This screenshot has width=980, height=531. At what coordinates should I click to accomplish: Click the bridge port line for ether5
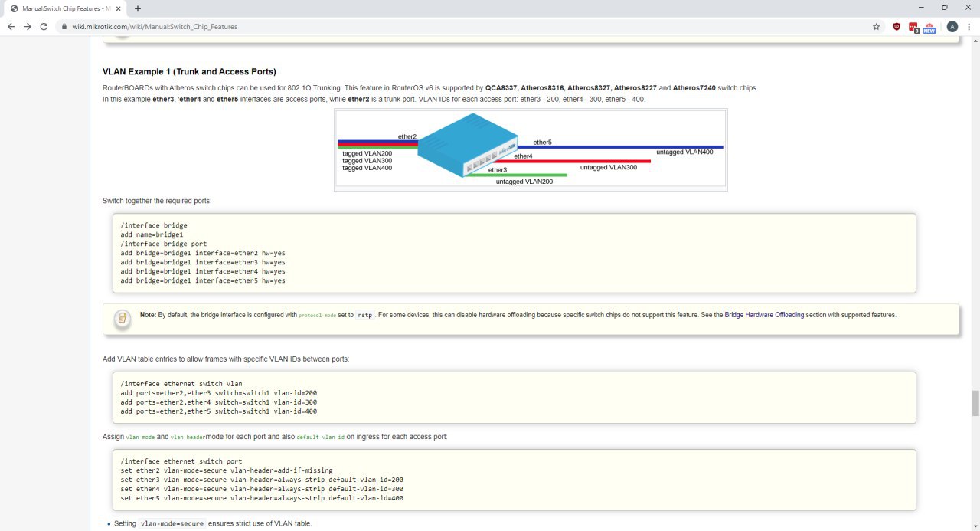tap(203, 280)
